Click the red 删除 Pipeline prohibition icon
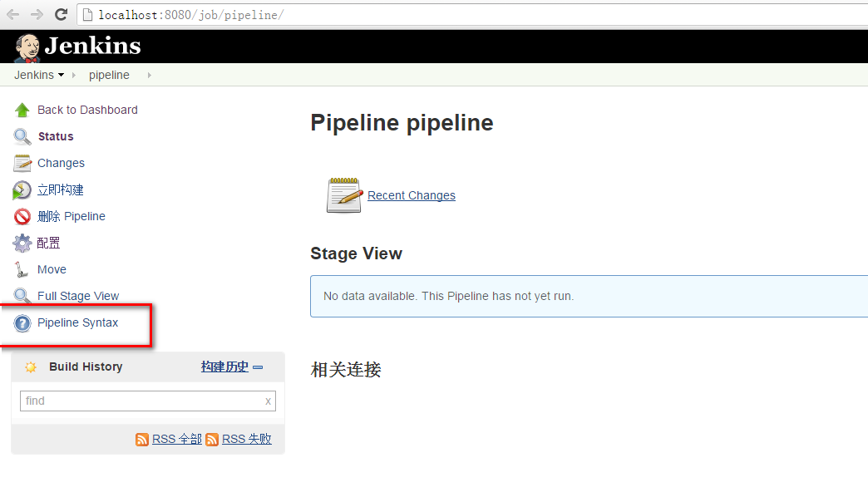868x497 pixels. pyautogui.click(x=22, y=216)
